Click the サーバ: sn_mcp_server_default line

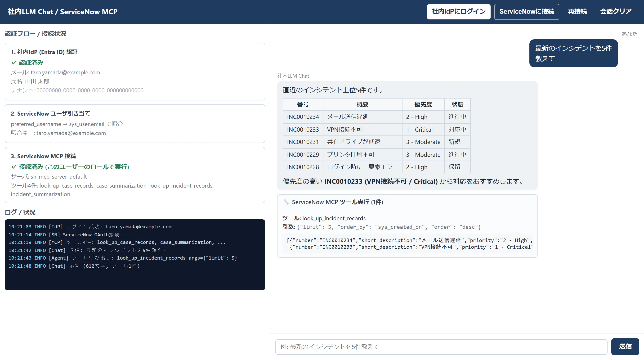click(x=49, y=176)
